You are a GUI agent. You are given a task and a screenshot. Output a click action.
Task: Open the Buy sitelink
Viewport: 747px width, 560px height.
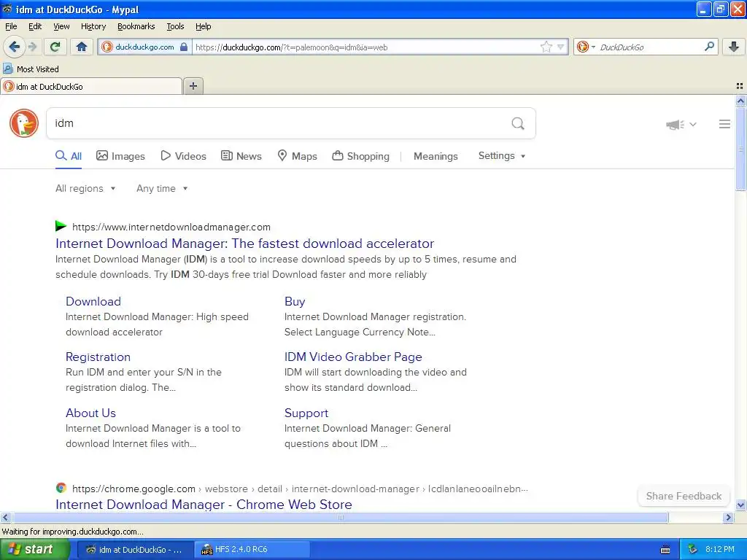[295, 301]
